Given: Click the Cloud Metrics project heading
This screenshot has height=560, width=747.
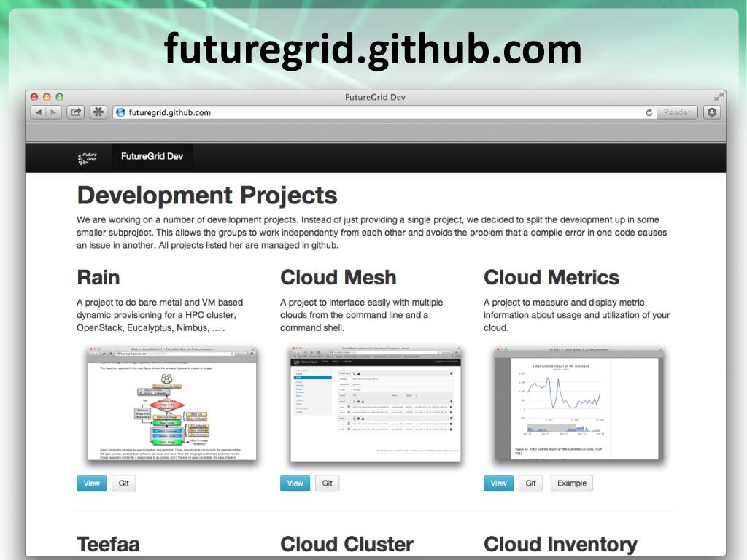Looking at the screenshot, I should [x=551, y=278].
